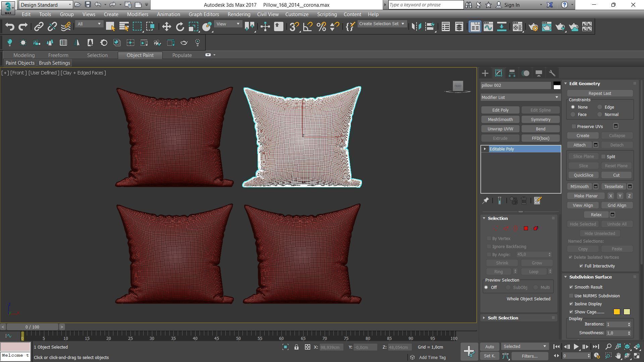Select None constraint radio button
644x362 pixels.
[573, 107]
